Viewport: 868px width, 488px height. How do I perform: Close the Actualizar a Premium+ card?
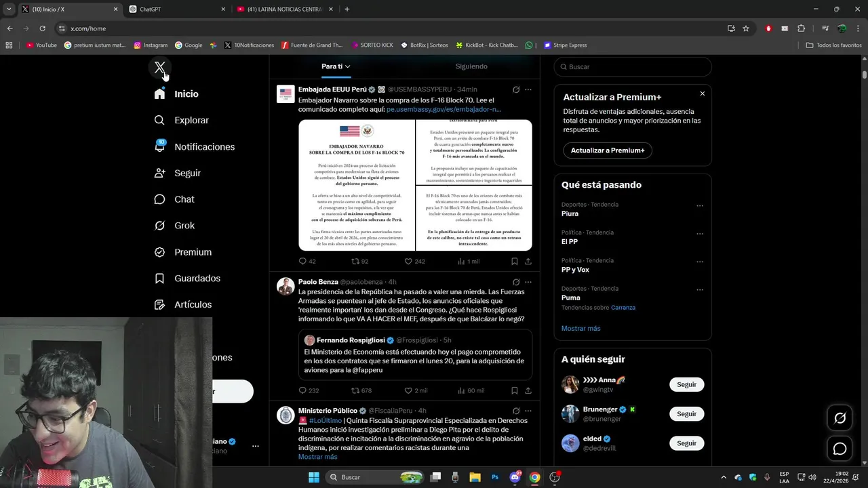point(702,94)
